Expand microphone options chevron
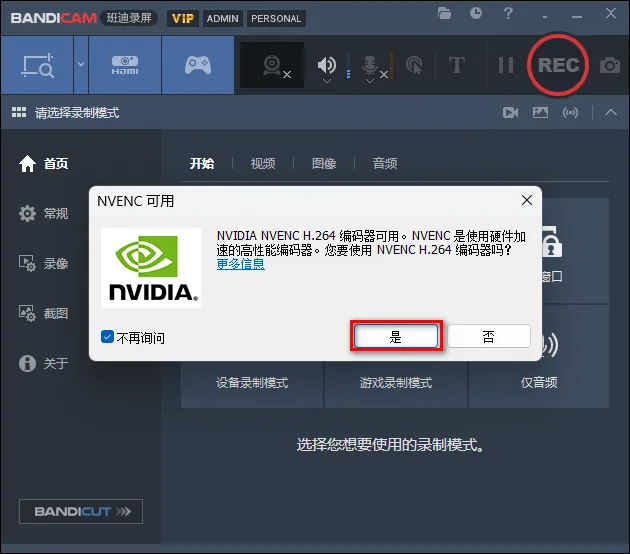The image size is (630, 554). tap(370, 81)
